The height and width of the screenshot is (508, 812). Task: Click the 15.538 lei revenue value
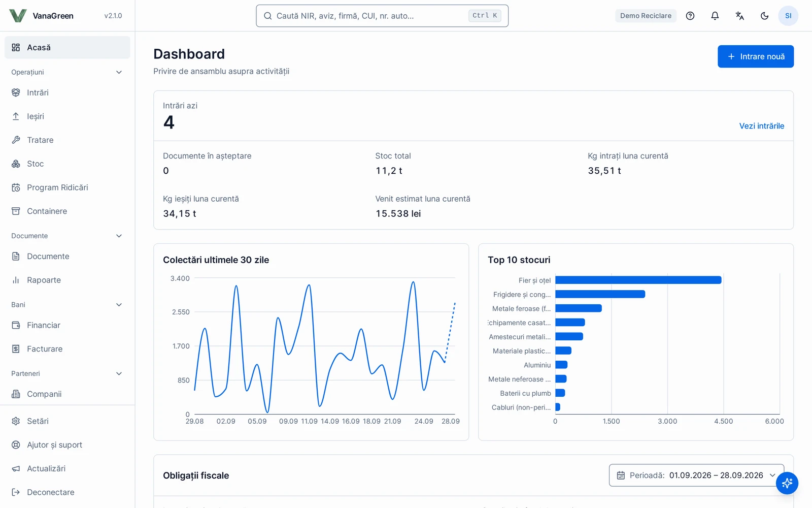coord(398,214)
